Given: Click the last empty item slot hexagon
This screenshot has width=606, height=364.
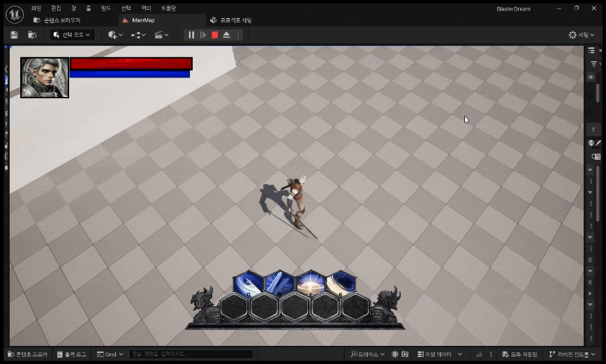Looking at the screenshot, I should [356, 308].
